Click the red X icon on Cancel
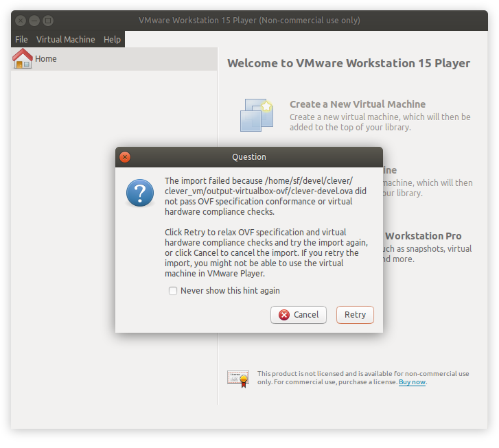 click(283, 315)
